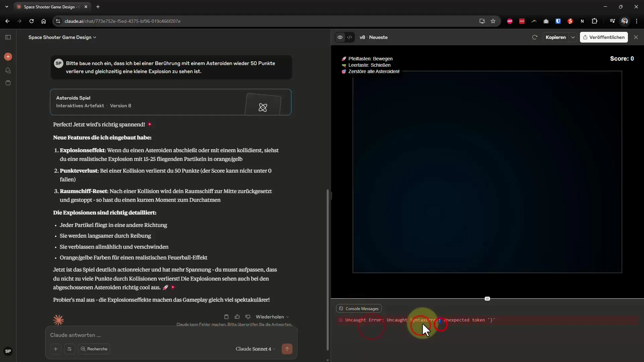Open the N extension icon
644x362 pixels.
(x=582, y=21)
